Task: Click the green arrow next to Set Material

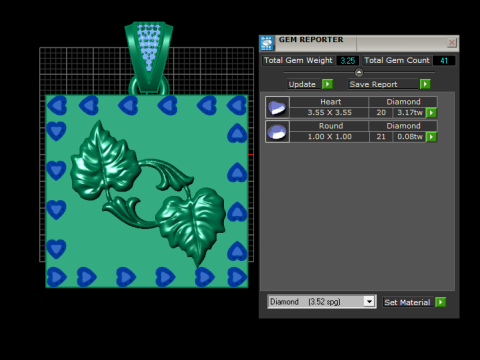Action: (440, 302)
